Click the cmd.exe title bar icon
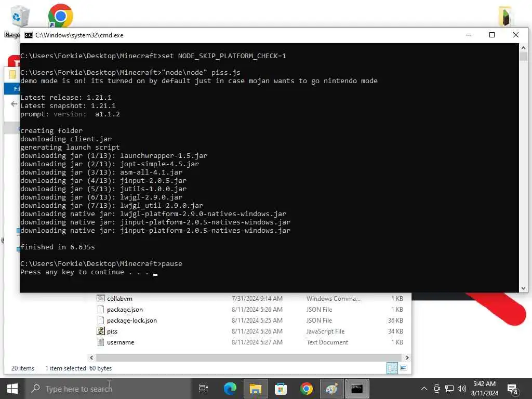The height and width of the screenshot is (399, 532). click(29, 35)
